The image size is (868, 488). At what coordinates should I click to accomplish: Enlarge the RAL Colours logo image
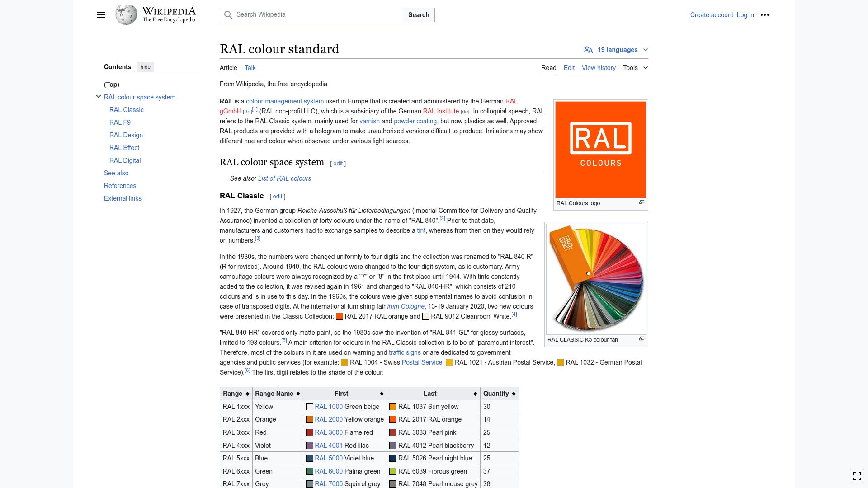[642, 202]
